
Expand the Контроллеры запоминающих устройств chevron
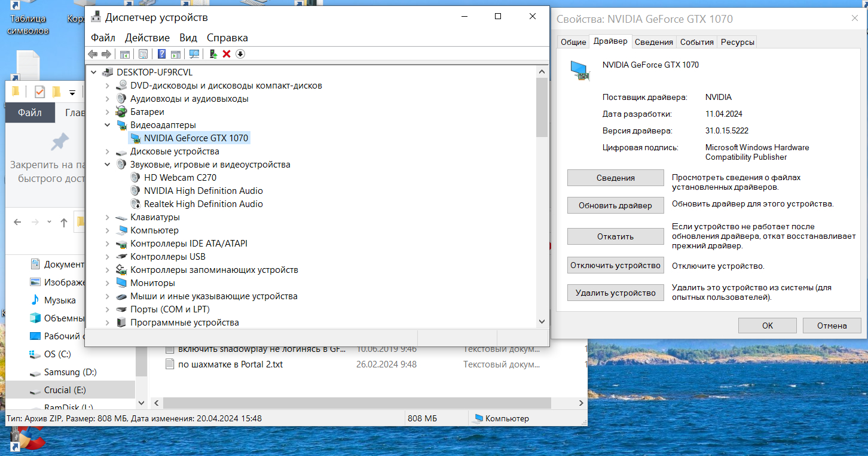(x=107, y=270)
